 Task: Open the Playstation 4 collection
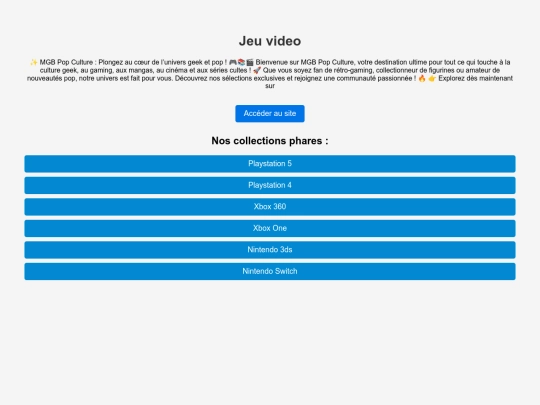(x=270, y=185)
